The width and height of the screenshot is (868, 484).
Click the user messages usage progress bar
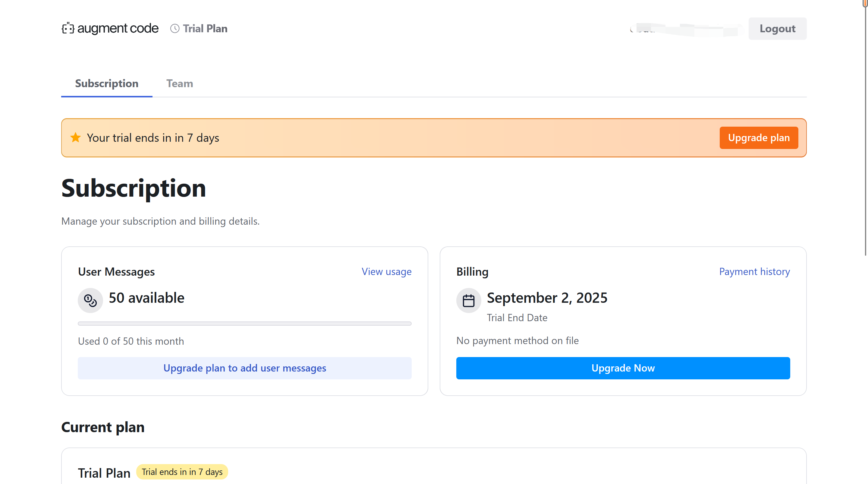pyautogui.click(x=245, y=324)
